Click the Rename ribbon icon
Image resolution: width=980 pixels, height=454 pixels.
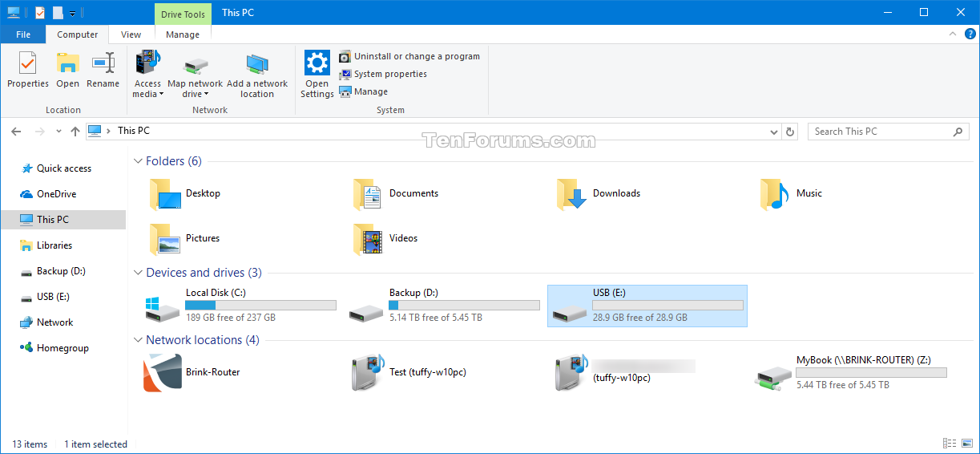coord(103,71)
